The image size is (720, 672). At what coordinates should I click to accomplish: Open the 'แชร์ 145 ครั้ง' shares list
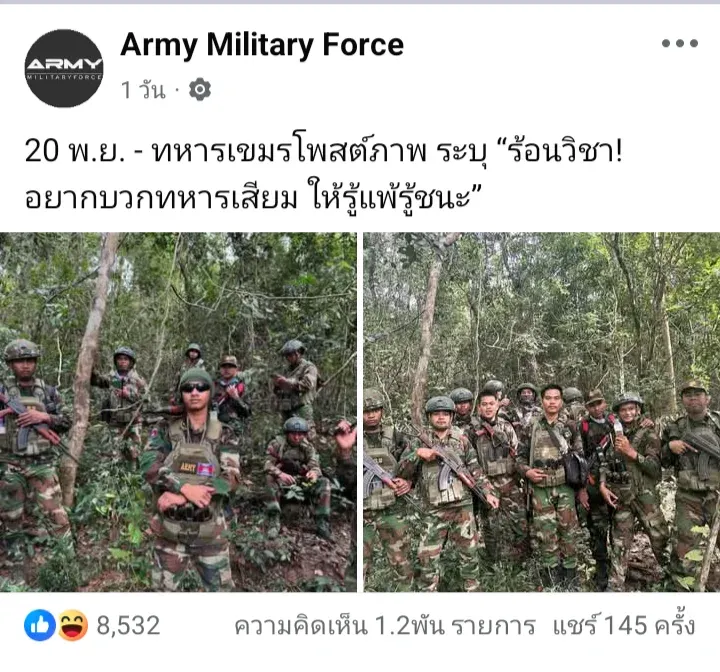[x=624, y=625]
